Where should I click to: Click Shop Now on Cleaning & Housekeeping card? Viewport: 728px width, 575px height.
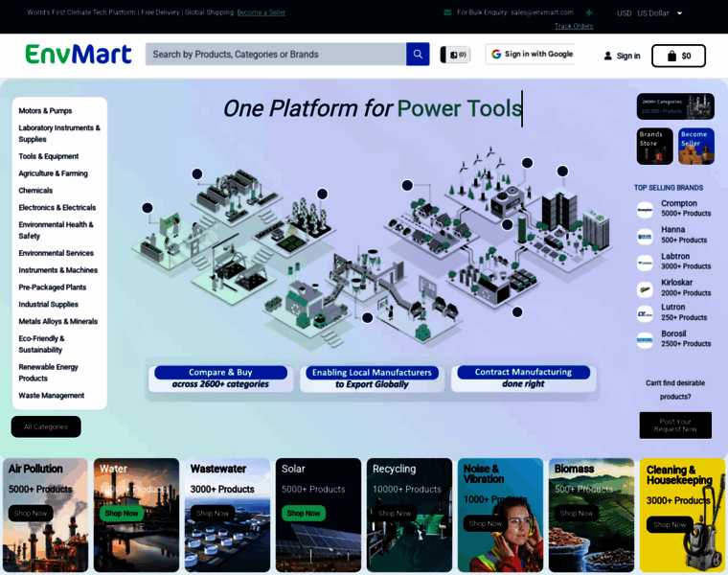pyautogui.click(x=670, y=524)
